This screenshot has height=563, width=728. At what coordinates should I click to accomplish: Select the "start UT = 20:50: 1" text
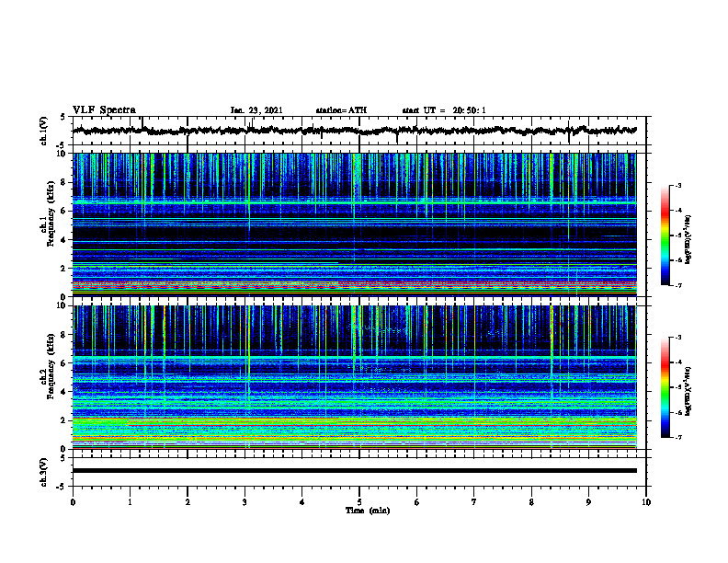pos(444,110)
